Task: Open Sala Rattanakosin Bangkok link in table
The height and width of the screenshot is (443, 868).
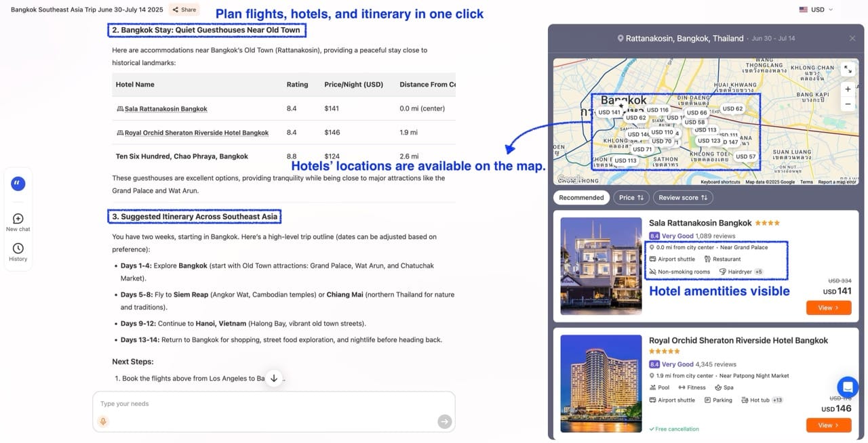Action: click(166, 109)
